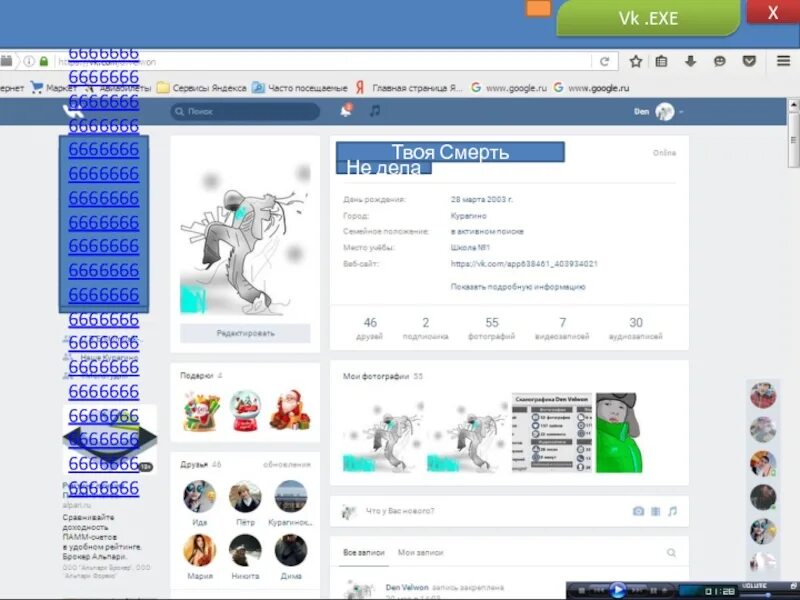Open the Сервисы Яндекса bookmark folder

[202, 88]
